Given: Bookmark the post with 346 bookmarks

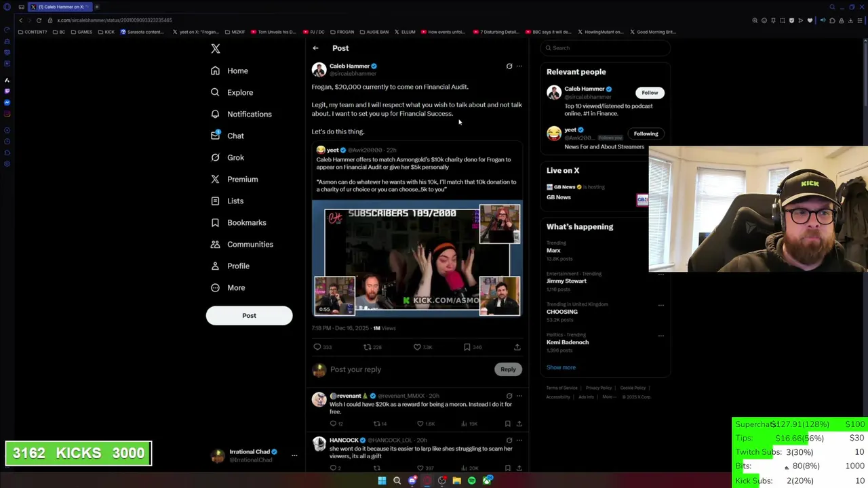Looking at the screenshot, I should 467,347.
